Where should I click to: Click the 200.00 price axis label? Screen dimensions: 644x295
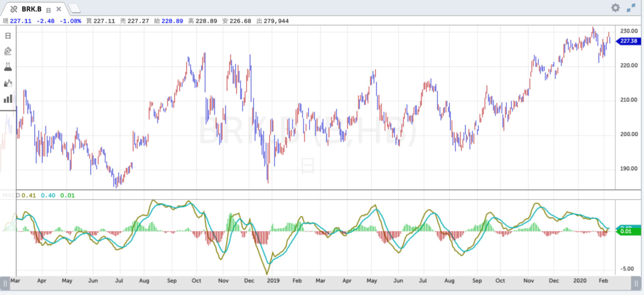click(629, 134)
